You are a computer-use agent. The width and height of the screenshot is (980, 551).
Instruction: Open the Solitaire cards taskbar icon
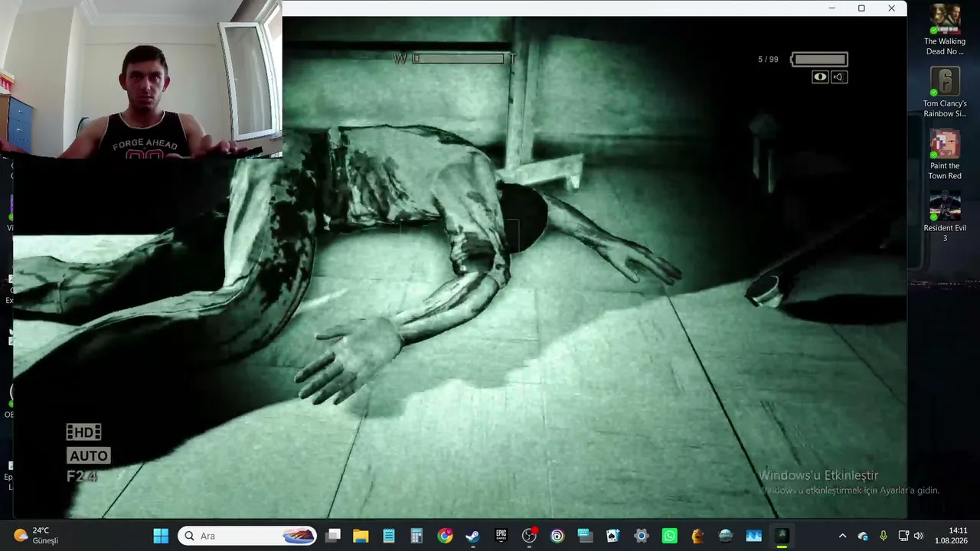(613, 536)
